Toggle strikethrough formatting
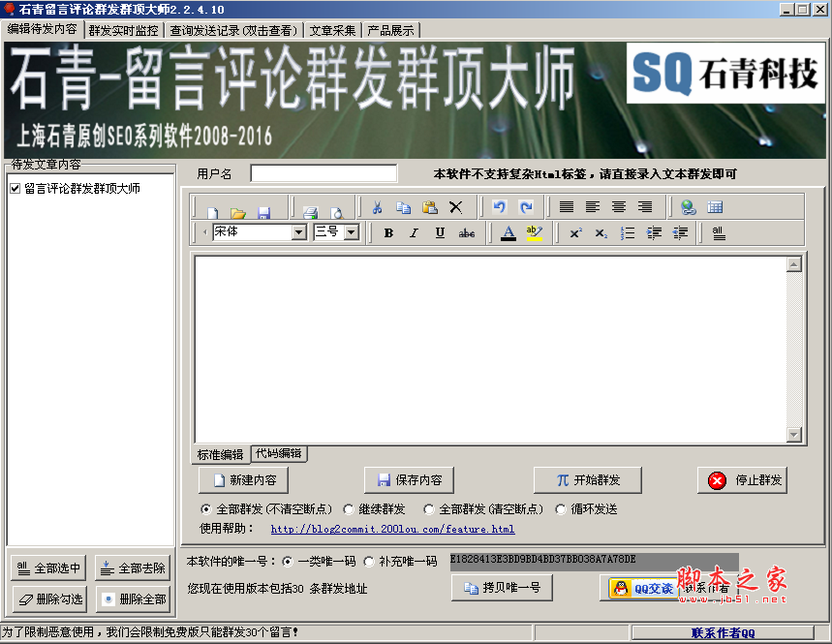Screen dimensions: 832x644 (467, 232)
